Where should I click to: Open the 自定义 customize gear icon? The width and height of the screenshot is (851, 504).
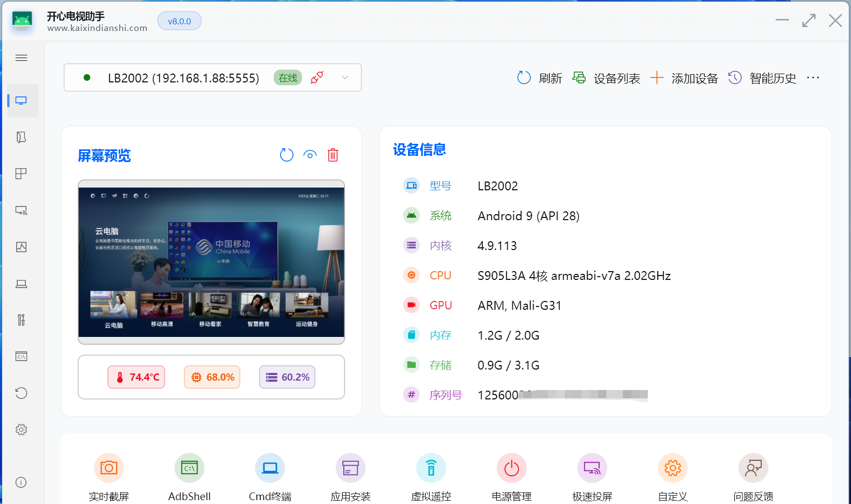(673, 468)
